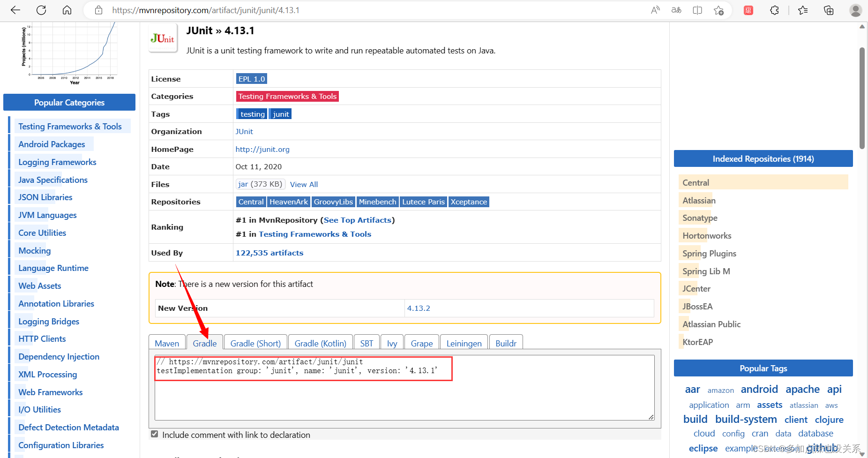
Task: Click See Top Artifacts link
Action: (x=358, y=220)
